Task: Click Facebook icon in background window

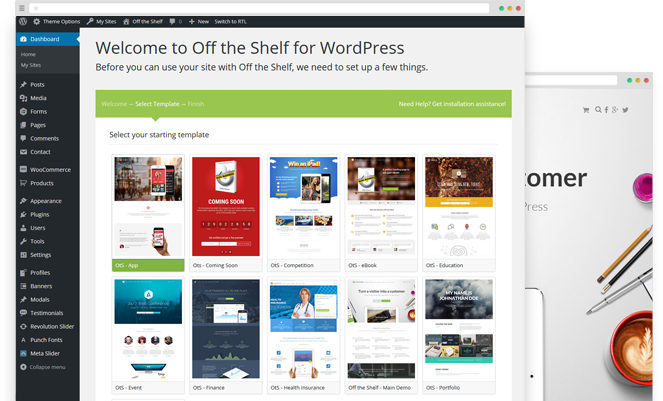Action: [606, 110]
